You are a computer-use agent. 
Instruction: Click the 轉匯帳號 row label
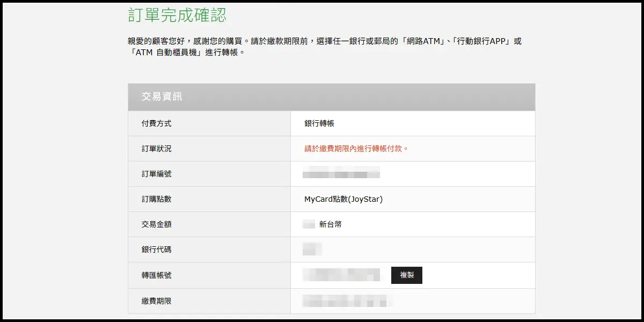(157, 275)
